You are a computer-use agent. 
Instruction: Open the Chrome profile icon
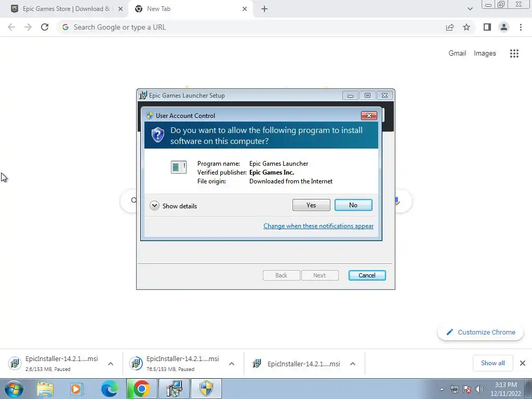504,27
